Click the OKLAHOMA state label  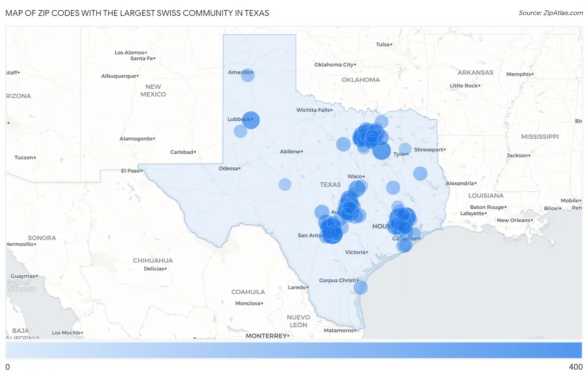(x=360, y=79)
